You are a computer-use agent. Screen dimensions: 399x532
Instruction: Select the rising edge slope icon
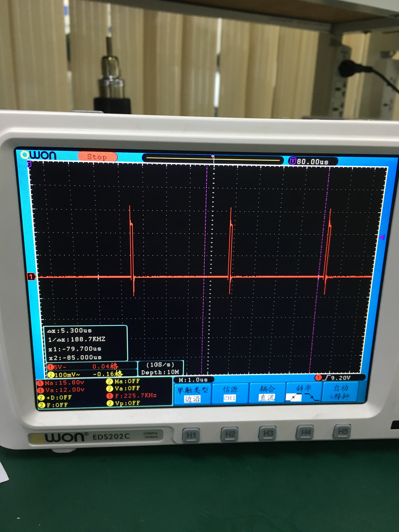coord(293,398)
